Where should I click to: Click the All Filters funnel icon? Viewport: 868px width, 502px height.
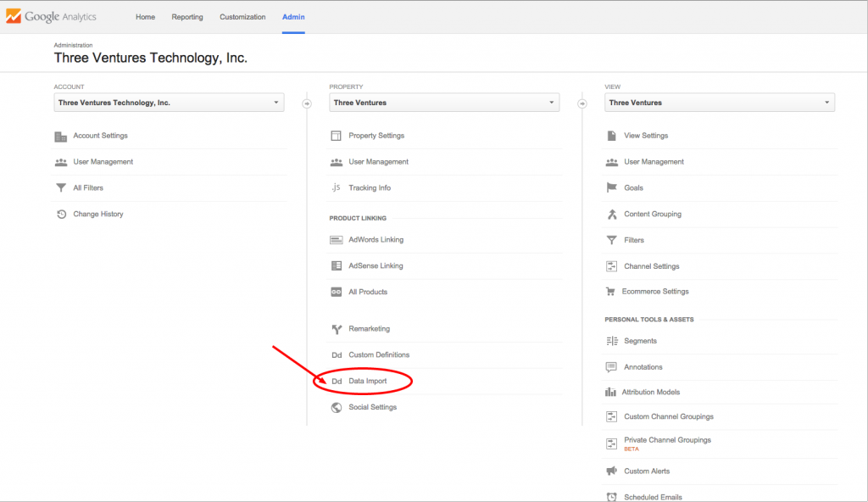point(61,188)
